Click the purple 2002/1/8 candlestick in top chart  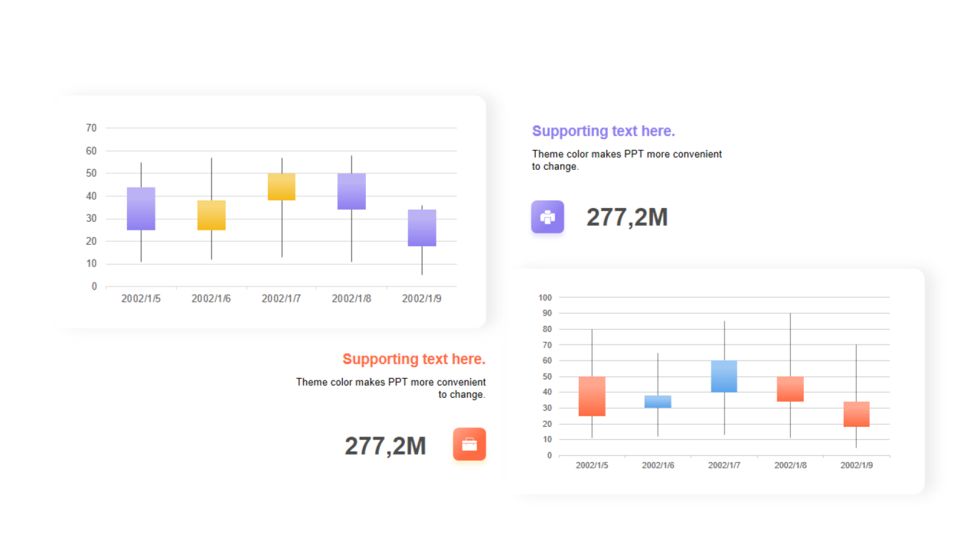[351, 191]
